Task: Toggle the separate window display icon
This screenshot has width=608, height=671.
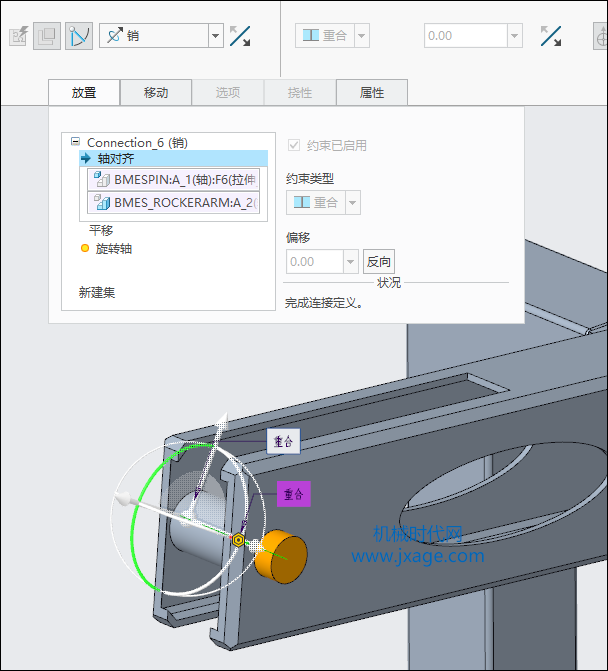Action: coord(47,36)
